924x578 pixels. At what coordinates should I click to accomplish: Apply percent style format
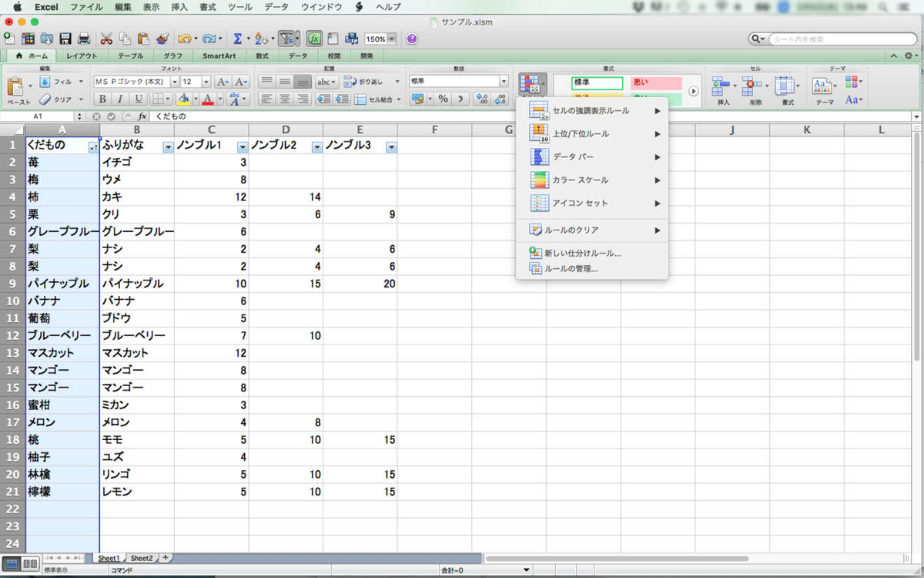443,99
